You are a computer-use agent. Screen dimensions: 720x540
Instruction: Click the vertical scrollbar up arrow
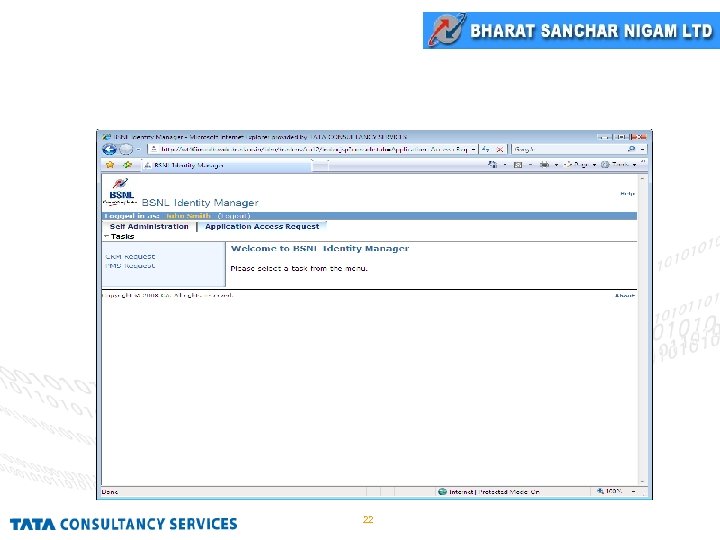(x=642, y=178)
